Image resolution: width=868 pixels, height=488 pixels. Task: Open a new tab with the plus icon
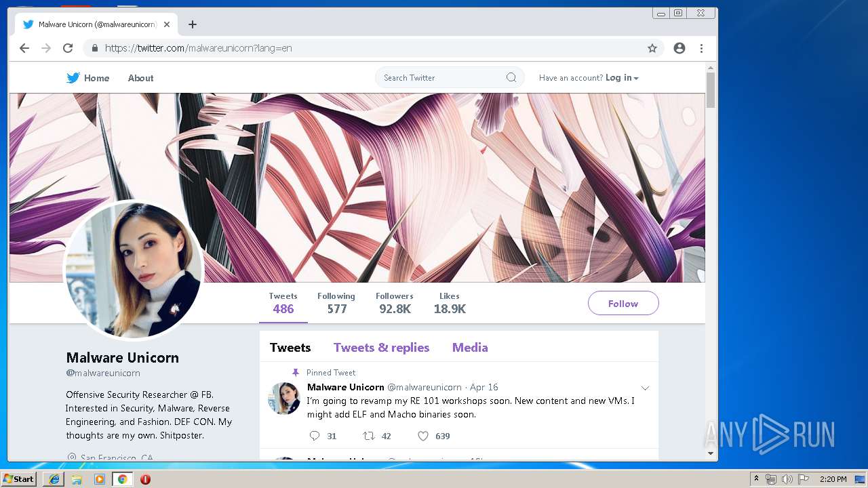[x=193, y=24]
